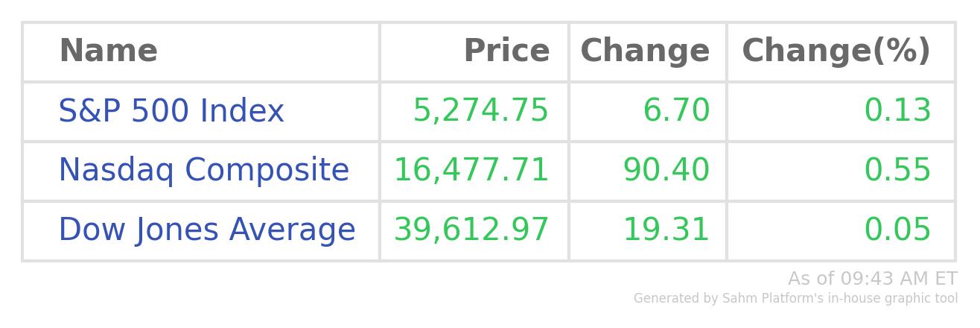Select the Price column header
Image resolution: width=980 pixels, height=328 pixels.
[506, 51]
